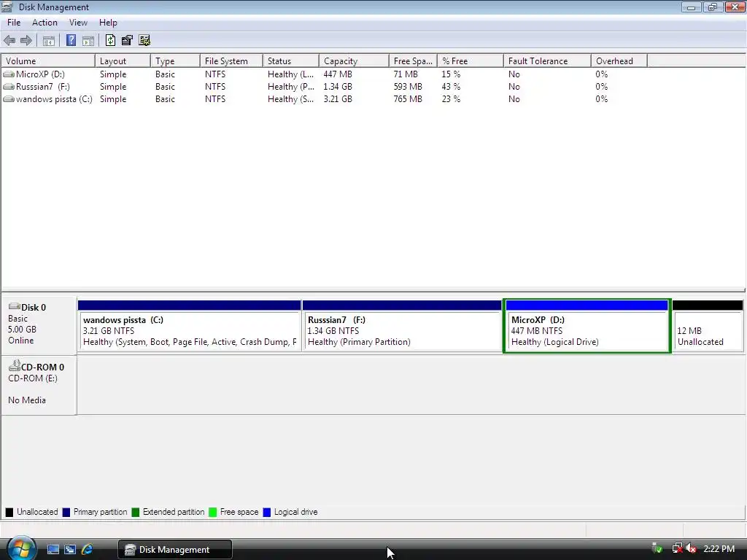Click the Disk 0 Basic 5.00 GB label
The image size is (747, 560).
pyautogui.click(x=39, y=324)
